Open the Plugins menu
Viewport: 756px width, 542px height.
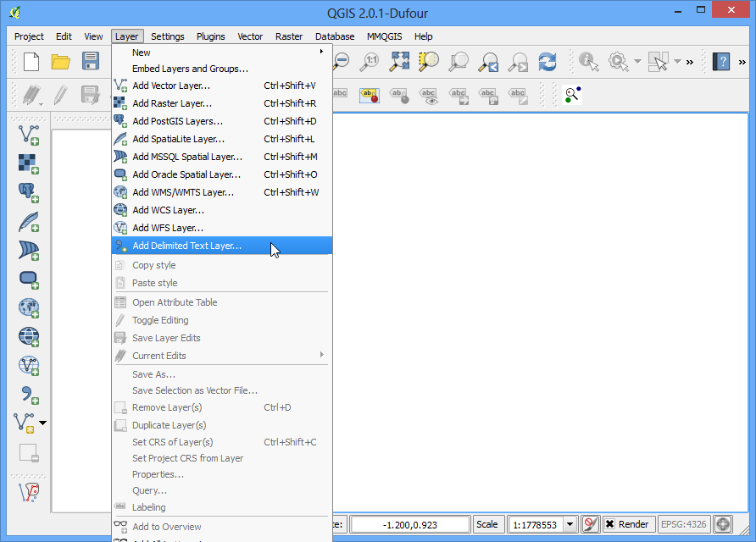click(x=211, y=36)
